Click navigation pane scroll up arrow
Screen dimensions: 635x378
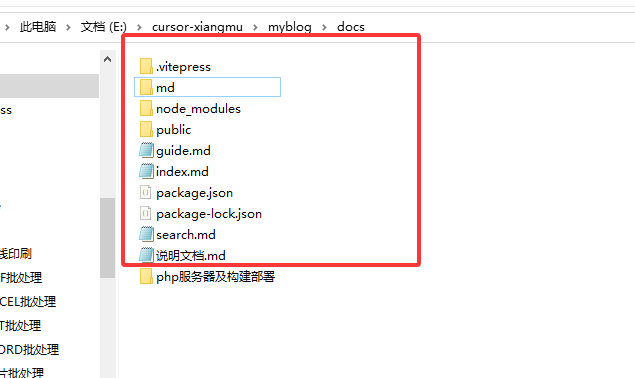pyautogui.click(x=107, y=60)
